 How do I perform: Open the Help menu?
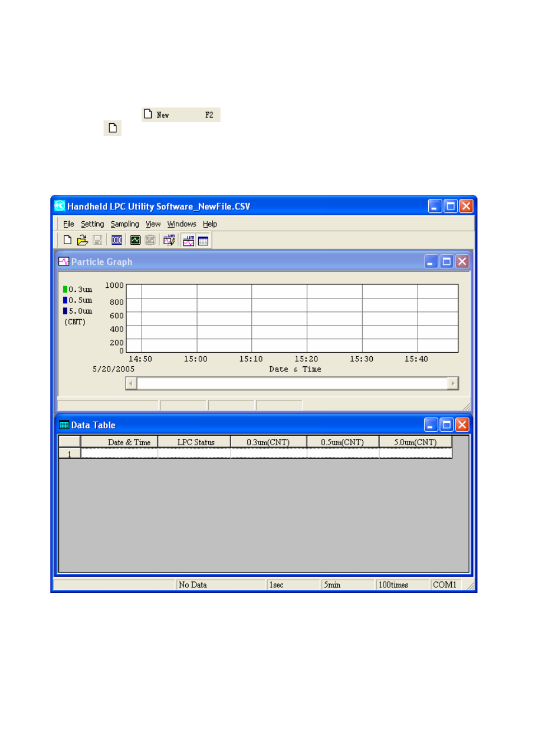(x=210, y=224)
